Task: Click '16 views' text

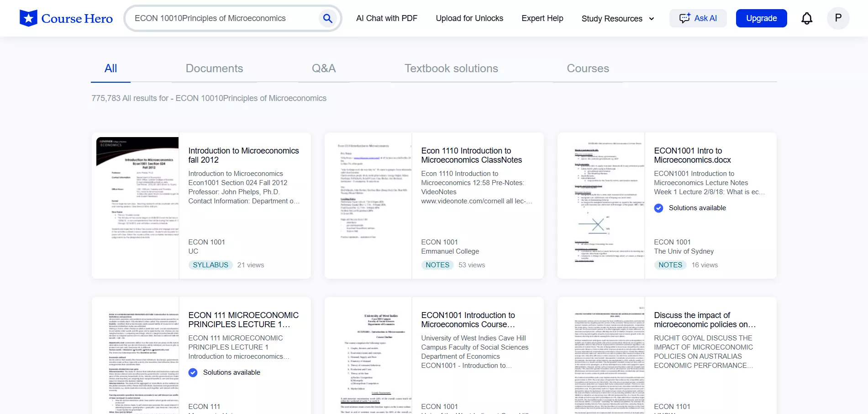Action: tap(705, 265)
